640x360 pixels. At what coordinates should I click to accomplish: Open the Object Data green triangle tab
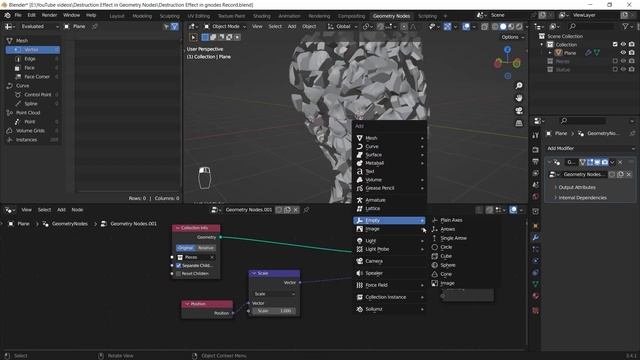click(x=536, y=284)
